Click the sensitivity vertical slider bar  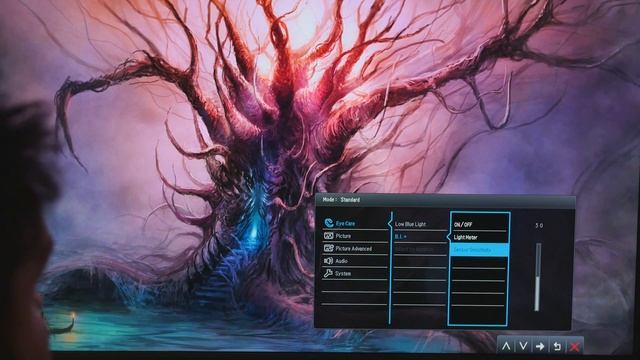pyautogui.click(x=538, y=277)
